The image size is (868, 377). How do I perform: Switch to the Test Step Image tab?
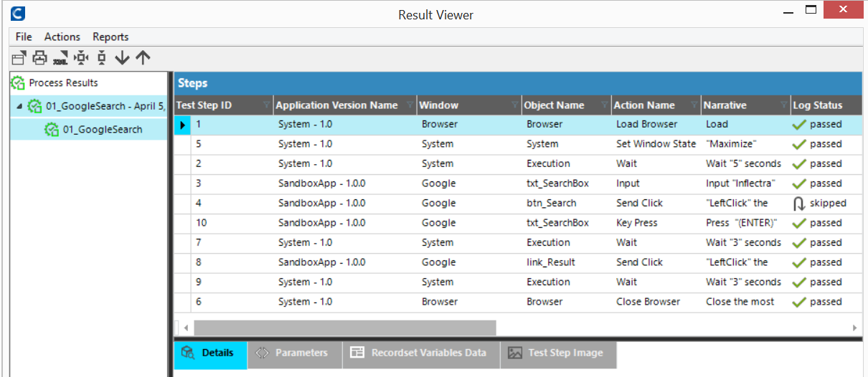click(558, 353)
